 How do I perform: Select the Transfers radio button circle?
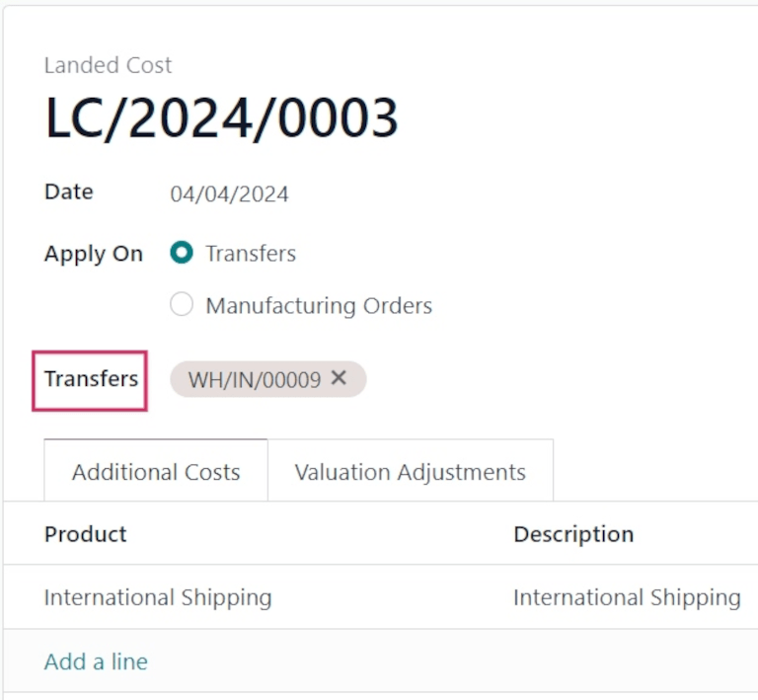tap(182, 253)
